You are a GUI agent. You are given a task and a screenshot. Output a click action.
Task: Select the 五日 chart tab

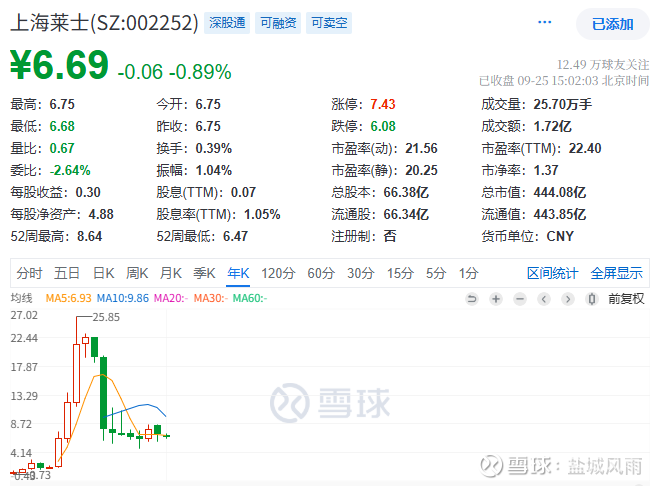tap(67, 273)
